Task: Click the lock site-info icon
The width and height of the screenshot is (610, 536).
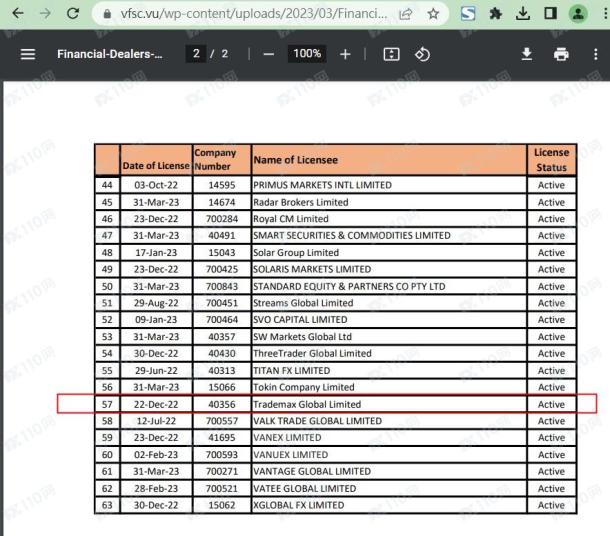Action: [x=107, y=14]
